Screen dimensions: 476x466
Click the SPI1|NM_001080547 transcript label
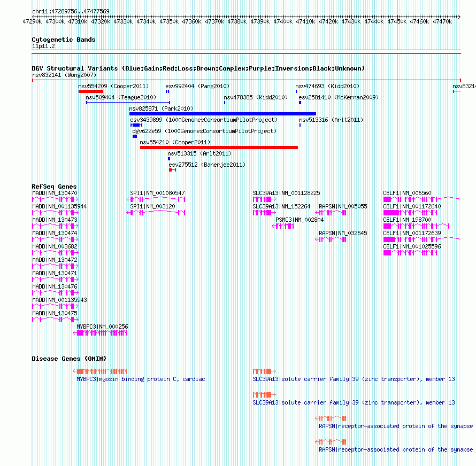coord(157,193)
